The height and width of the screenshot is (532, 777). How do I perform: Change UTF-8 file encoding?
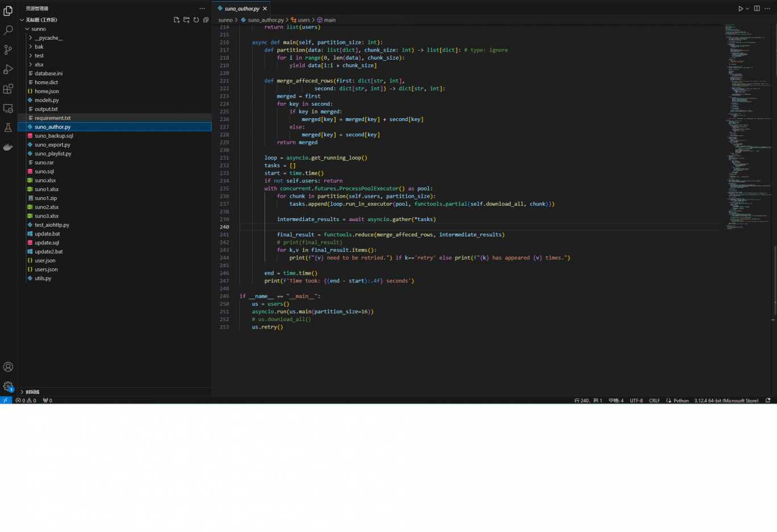(x=637, y=400)
